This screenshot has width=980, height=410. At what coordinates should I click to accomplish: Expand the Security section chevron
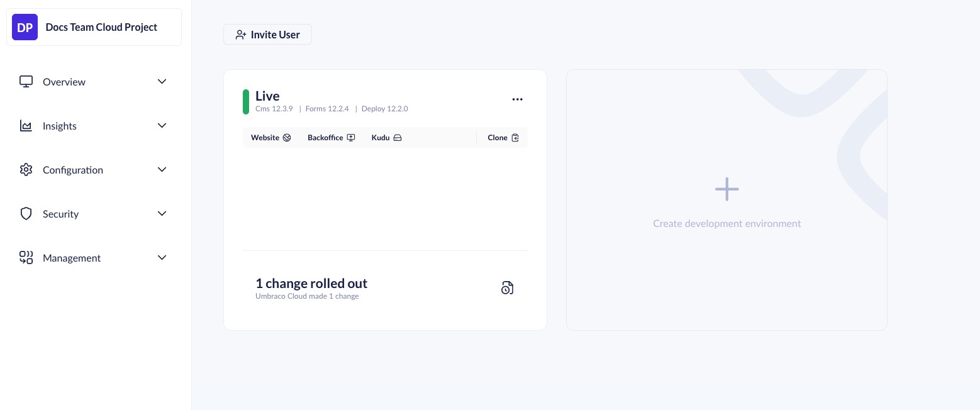pyautogui.click(x=162, y=214)
